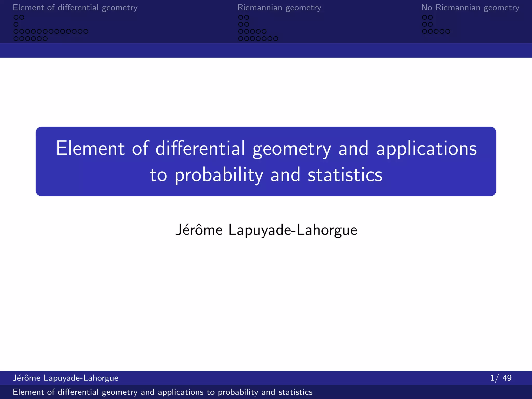The width and height of the screenshot is (532, 399).
Task: Click last circle in the 13-dot row of first section
Action: click(x=86, y=31)
